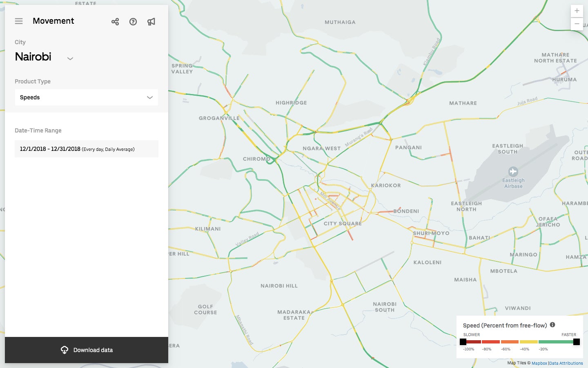
Task: Click the KILIMANI map label
Action: point(208,229)
